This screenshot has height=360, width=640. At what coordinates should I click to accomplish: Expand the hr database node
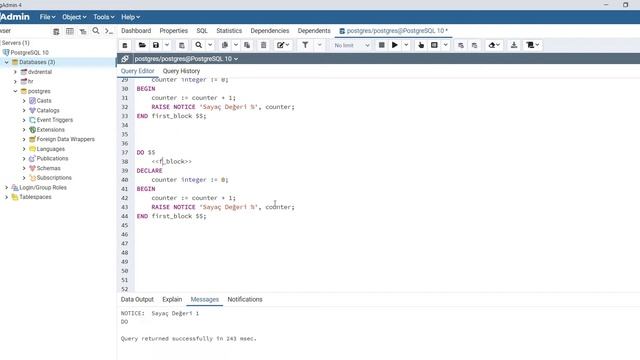coord(16,81)
